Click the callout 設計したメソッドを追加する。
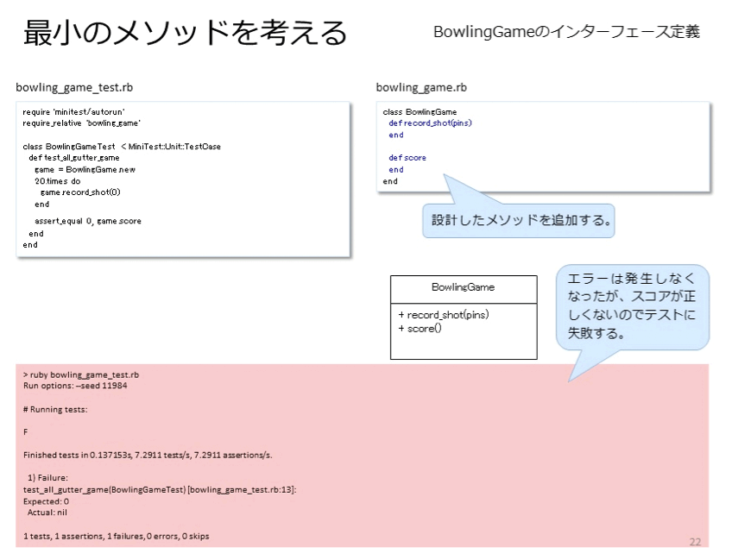732x560 pixels. pos(519,221)
